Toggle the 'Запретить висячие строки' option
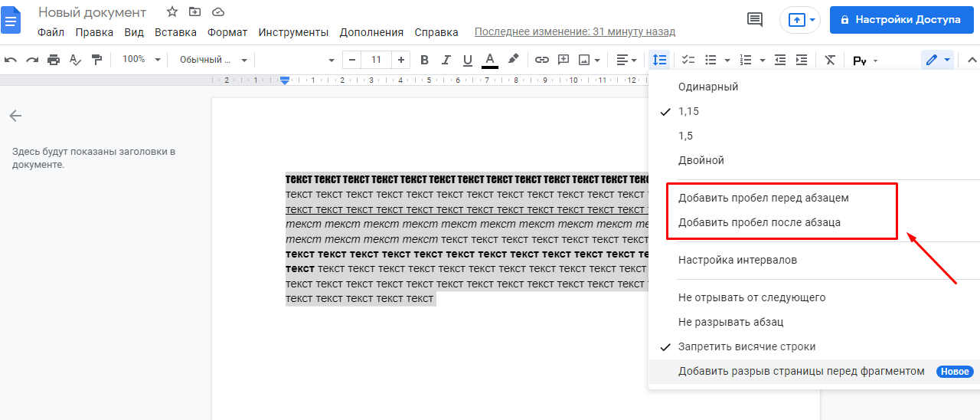The image size is (980, 420). 746,346
